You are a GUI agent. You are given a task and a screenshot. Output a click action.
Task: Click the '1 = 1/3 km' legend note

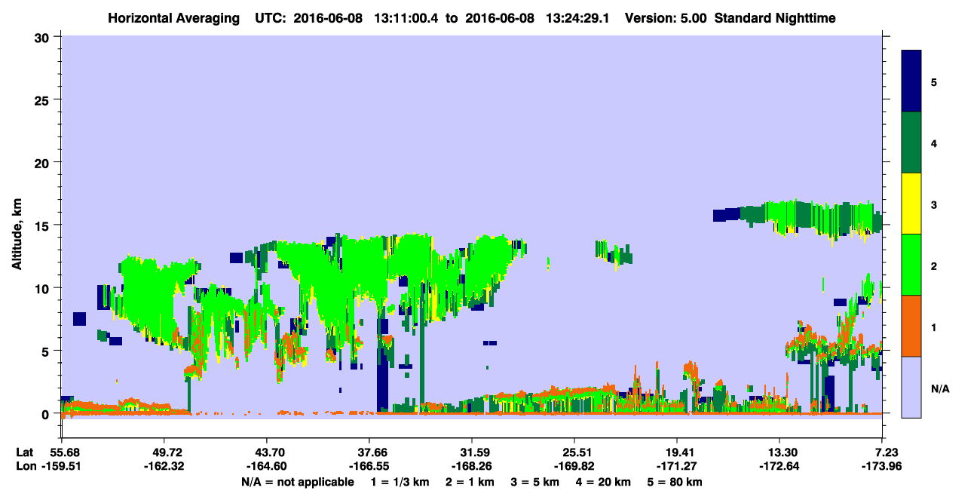pyautogui.click(x=400, y=482)
